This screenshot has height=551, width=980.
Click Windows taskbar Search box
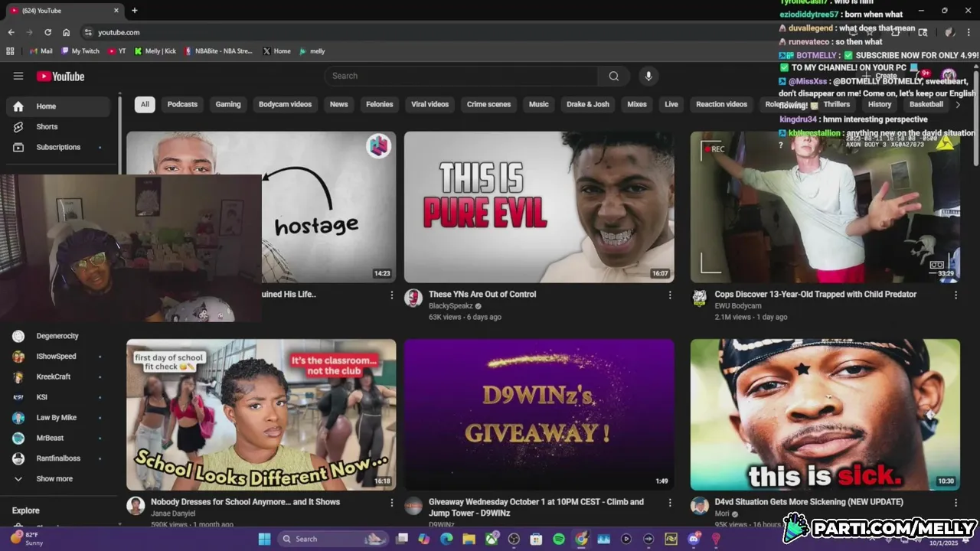point(332,539)
